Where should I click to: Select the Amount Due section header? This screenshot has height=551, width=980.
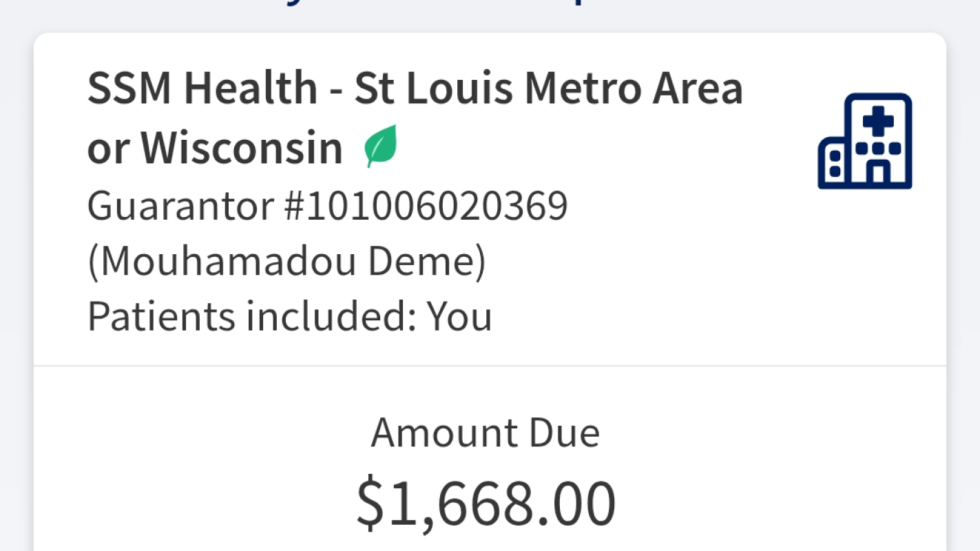[x=486, y=431]
